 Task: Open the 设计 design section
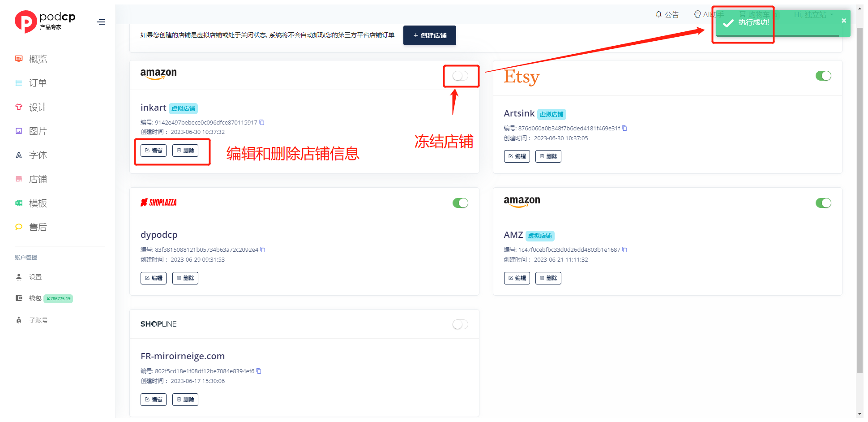31,107
